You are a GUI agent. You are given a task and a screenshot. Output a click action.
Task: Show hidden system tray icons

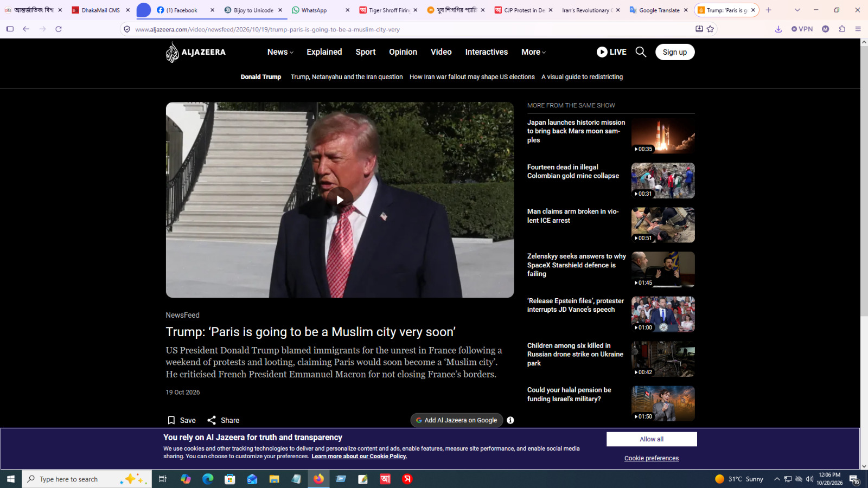click(x=777, y=479)
